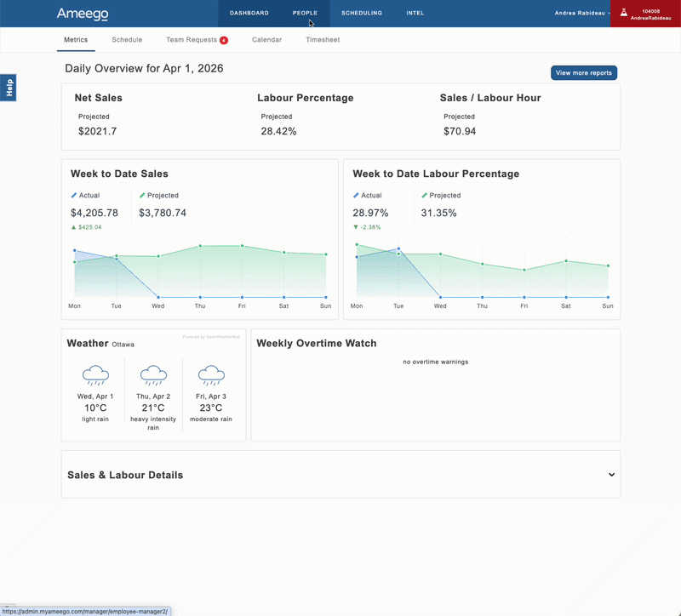Open the Scheduling menu
This screenshot has height=616, width=681.
pyautogui.click(x=362, y=13)
